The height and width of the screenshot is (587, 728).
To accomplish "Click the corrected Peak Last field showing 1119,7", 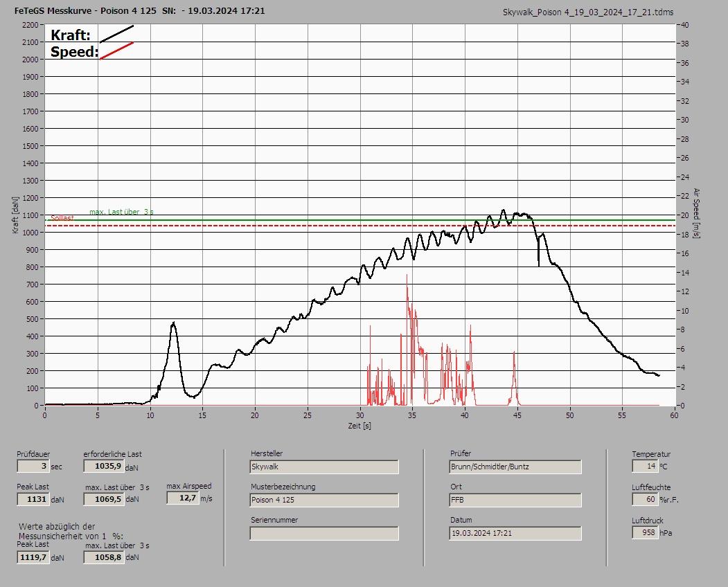I will (x=33, y=557).
